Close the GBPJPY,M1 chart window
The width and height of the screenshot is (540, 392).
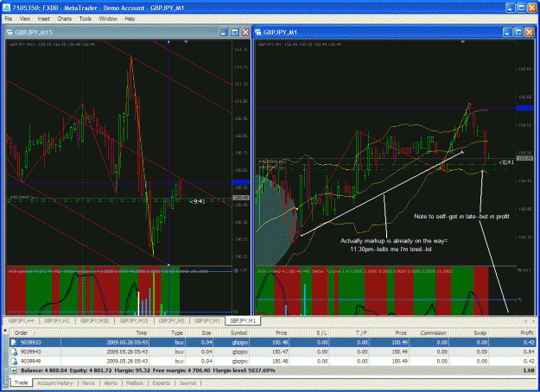pos(530,32)
